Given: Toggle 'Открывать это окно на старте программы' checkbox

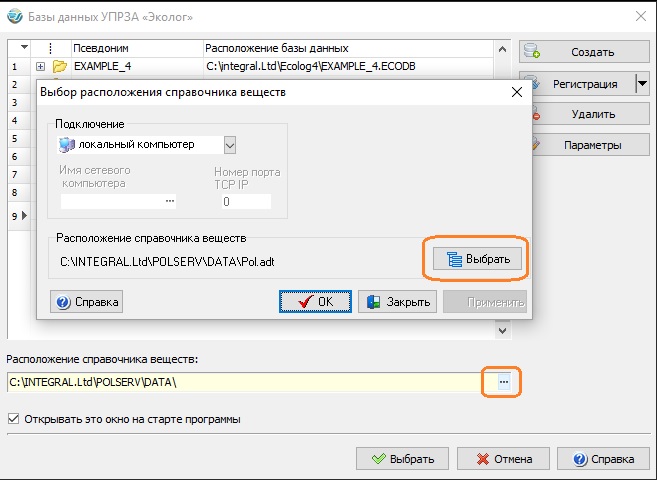Looking at the screenshot, I should coord(13,419).
